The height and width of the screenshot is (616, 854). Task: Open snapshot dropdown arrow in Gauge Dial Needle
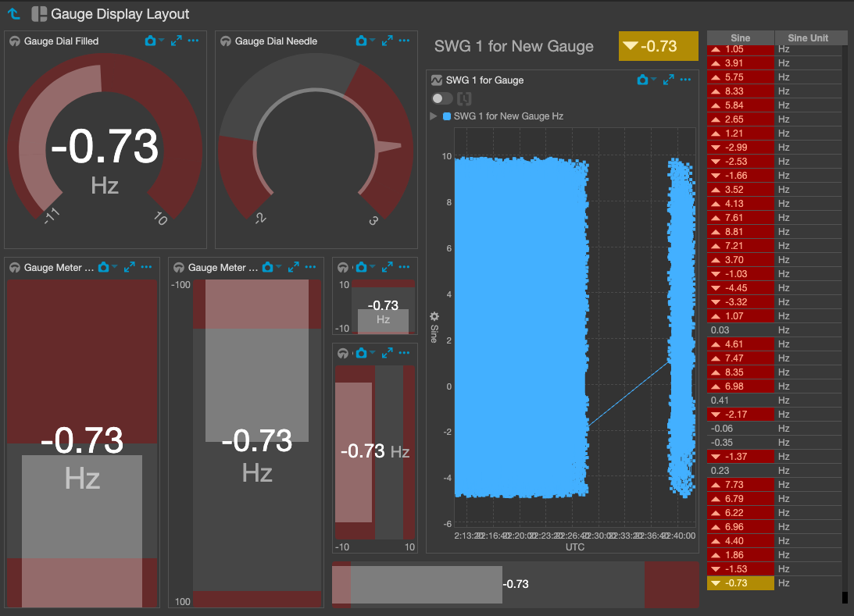point(373,41)
